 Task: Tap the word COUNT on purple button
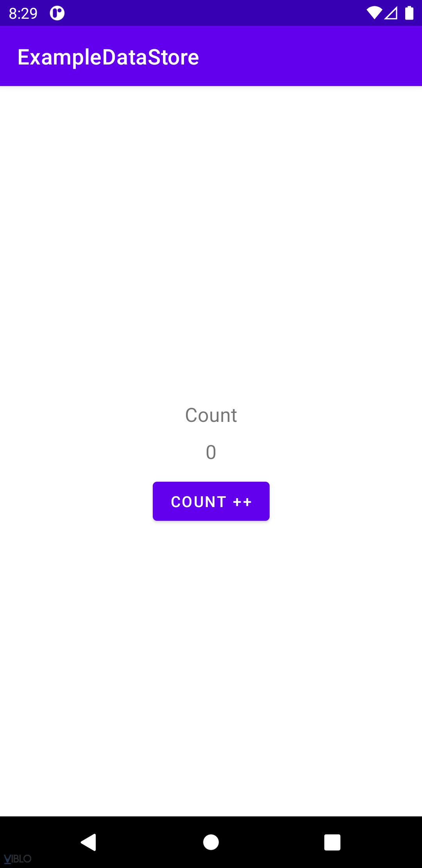coord(198,502)
